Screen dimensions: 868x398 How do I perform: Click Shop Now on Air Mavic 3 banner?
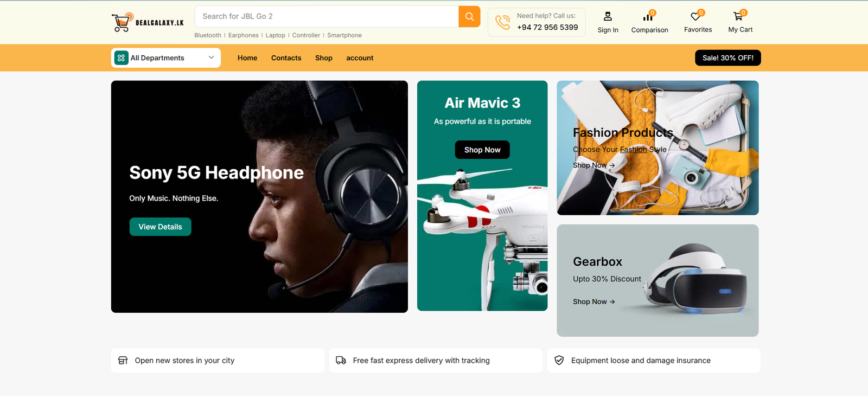pos(482,150)
